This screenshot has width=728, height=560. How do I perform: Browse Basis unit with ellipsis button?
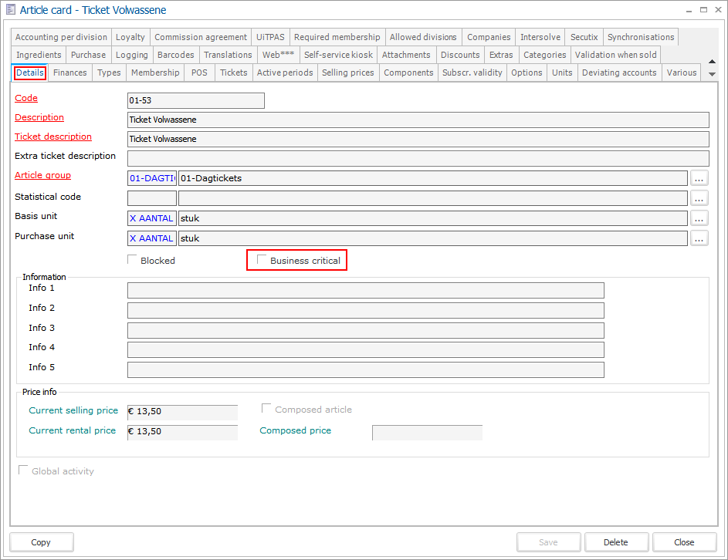(699, 218)
